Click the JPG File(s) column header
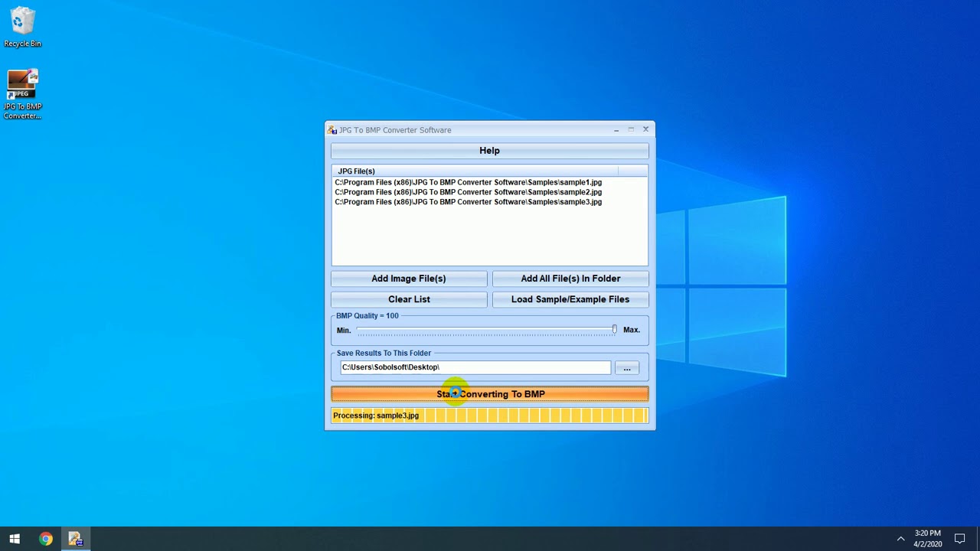This screenshot has width=980, height=551. tap(475, 171)
